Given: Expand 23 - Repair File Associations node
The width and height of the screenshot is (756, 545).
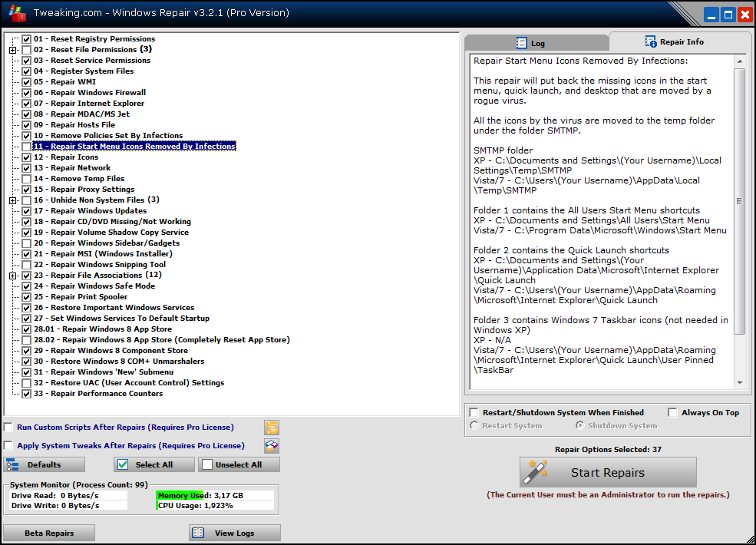Looking at the screenshot, I should point(13,276).
